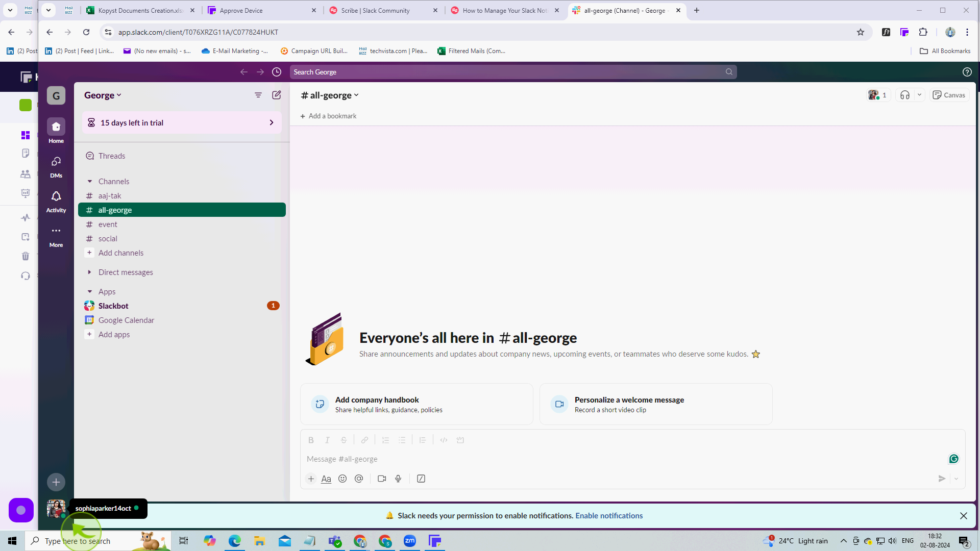The image size is (980, 551).
Task: Open More options in sidebar
Action: [56, 236]
